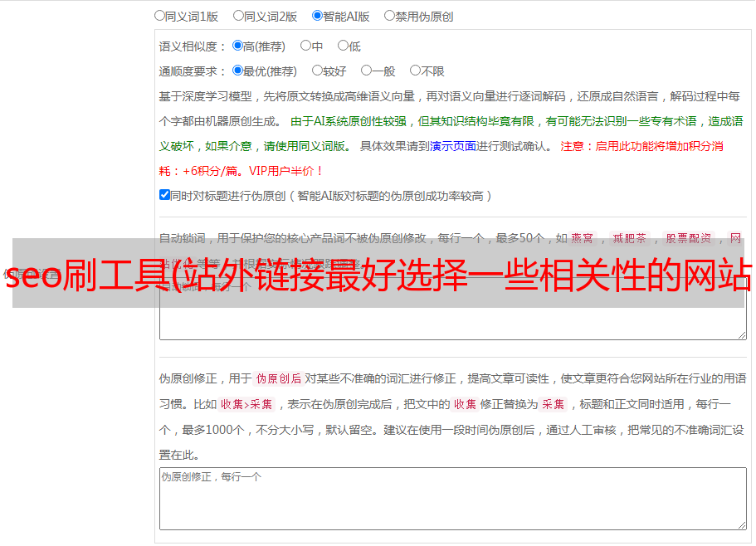Set 通顺度要求 to 较好
Image resolution: width=756 pixels, height=546 pixels.
pyautogui.click(x=317, y=71)
